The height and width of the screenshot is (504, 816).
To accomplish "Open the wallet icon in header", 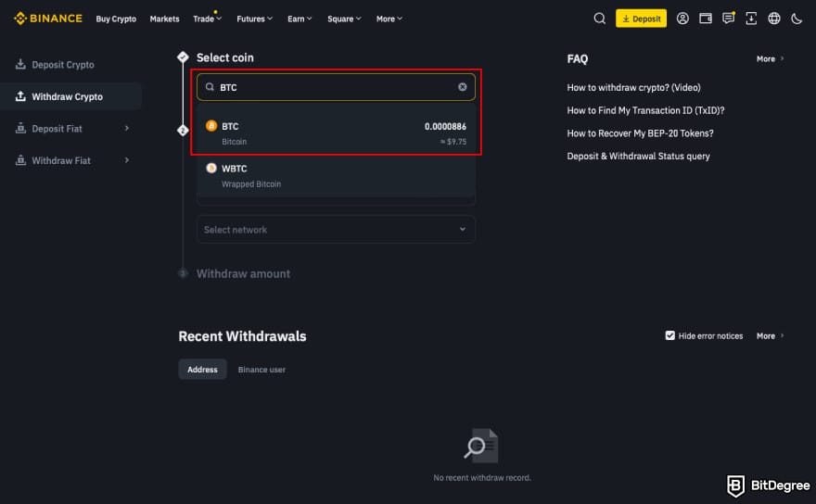I will click(x=705, y=19).
